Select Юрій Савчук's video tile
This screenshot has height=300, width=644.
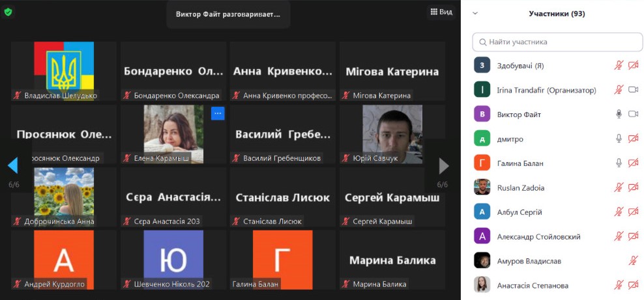point(392,133)
